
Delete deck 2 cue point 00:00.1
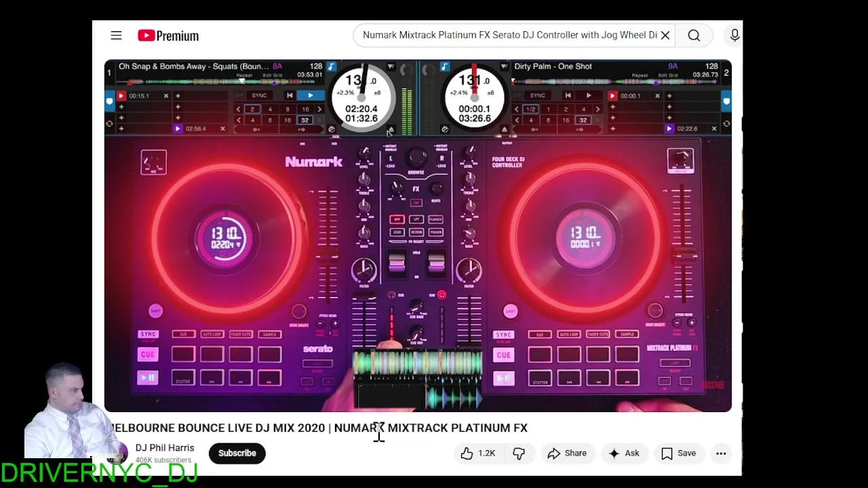pyautogui.click(x=658, y=96)
